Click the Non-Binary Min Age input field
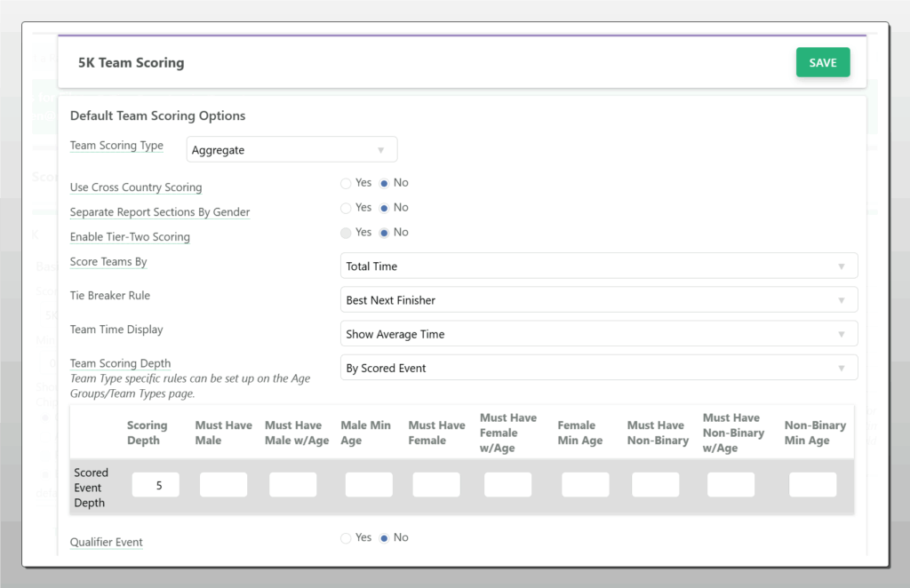The image size is (910, 588). [812, 485]
